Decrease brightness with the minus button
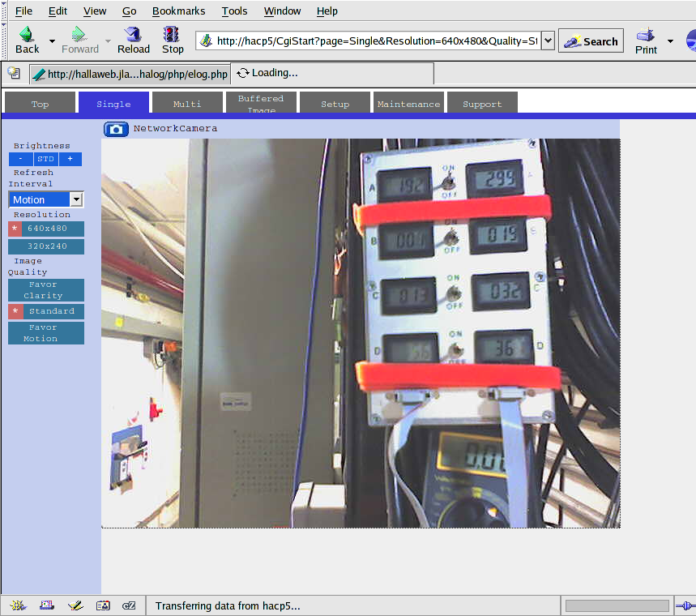This screenshot has width=696, height=616. [21, 159]
